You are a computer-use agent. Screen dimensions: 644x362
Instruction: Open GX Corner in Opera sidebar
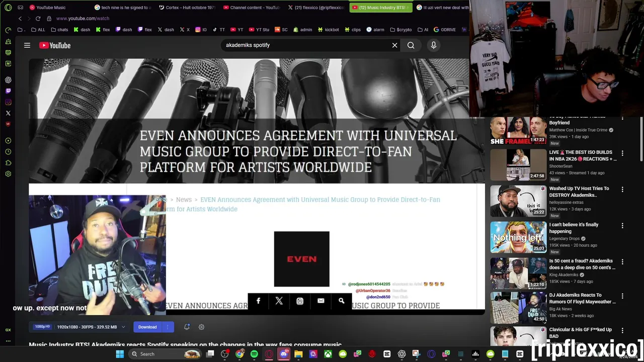click(8, 330)
